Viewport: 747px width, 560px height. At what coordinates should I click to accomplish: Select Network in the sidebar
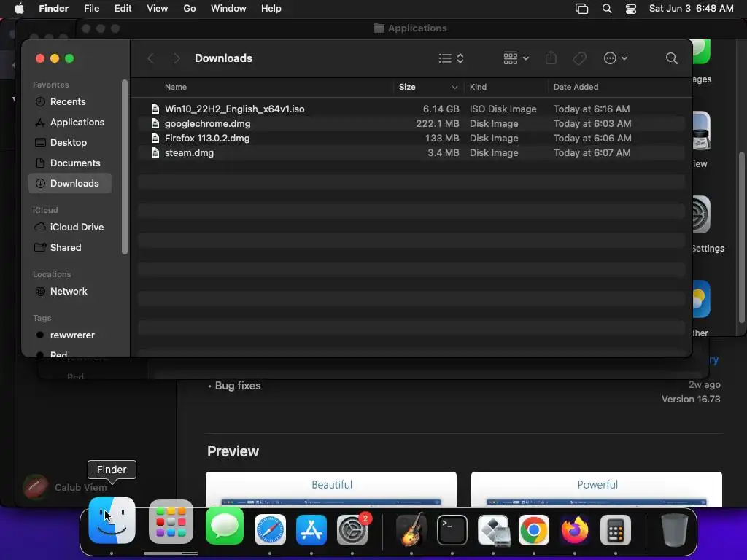[70, 292]
